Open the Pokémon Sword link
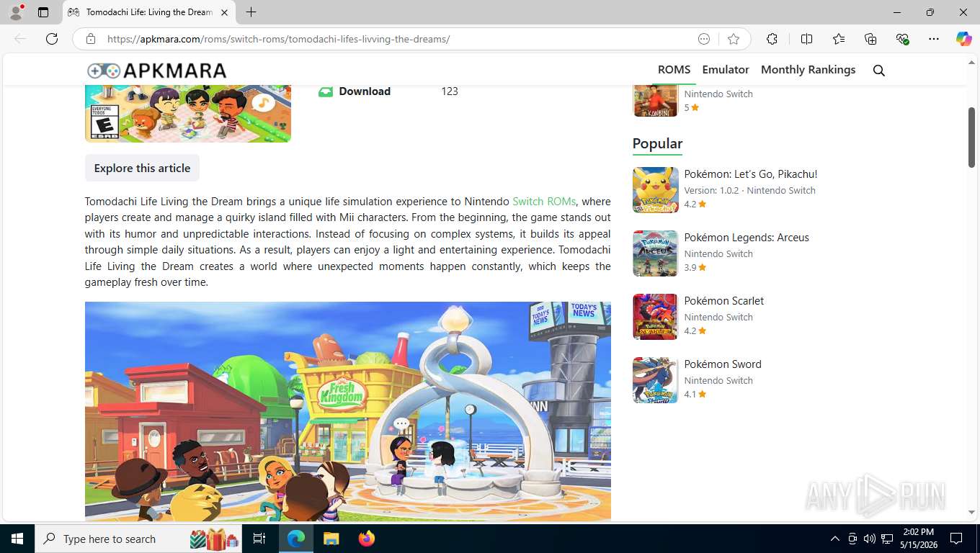This screenshot has height=553, width=980. pyautogui.click(x=723, y=364)
